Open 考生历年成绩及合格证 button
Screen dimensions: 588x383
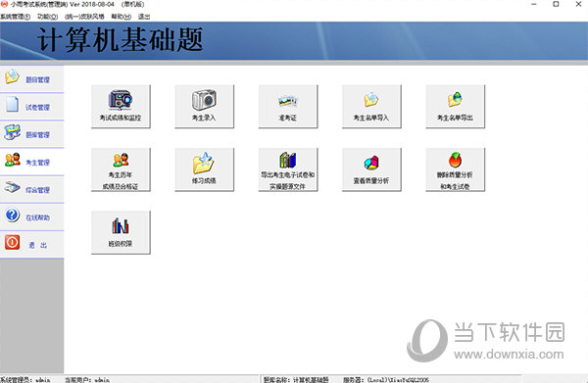(x=121, y=169)
